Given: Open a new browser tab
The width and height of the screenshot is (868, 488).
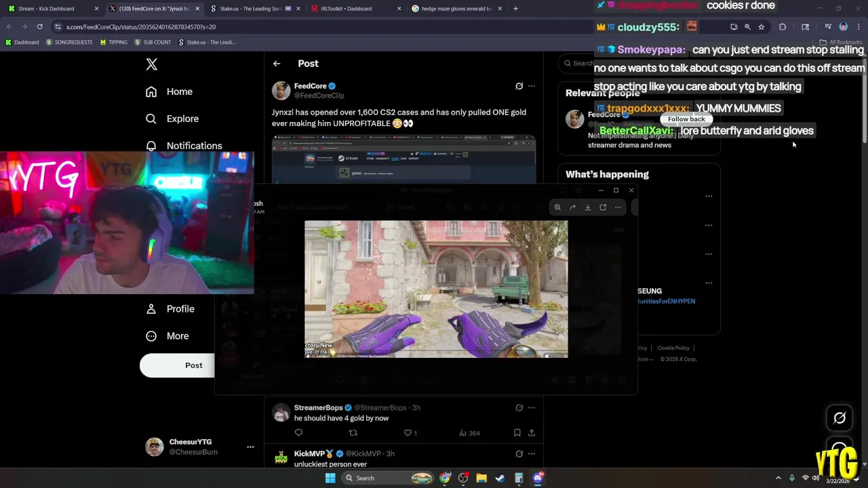Looking at the screenshot, I should (x=515, y=9).
